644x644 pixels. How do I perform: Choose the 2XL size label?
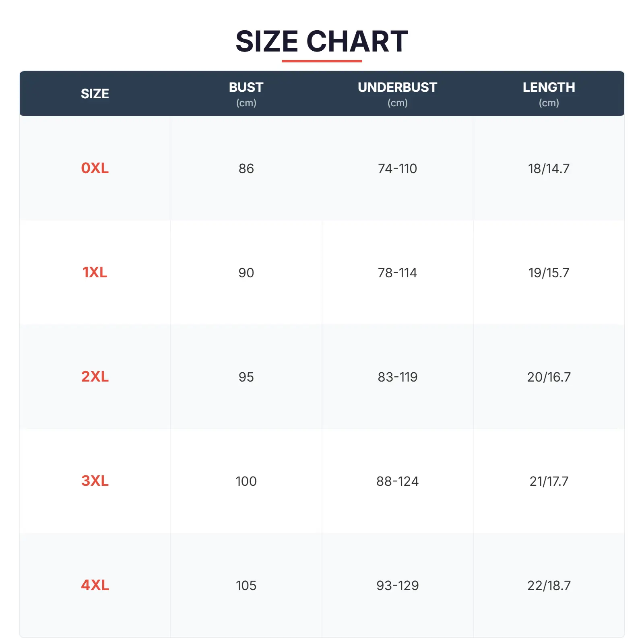click(x=95, y=377)
